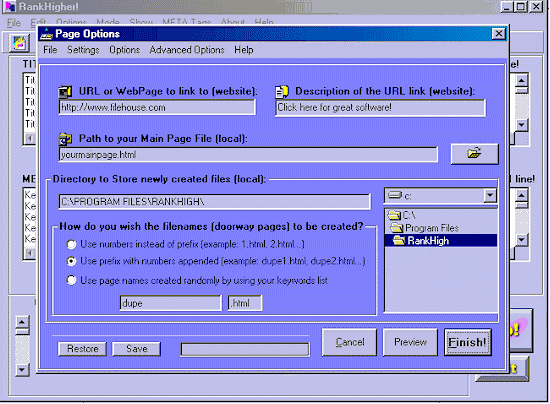The height and width of the screenshot is (404, 550).
Task: Click the Cancel button
Action: coord(349,342)
